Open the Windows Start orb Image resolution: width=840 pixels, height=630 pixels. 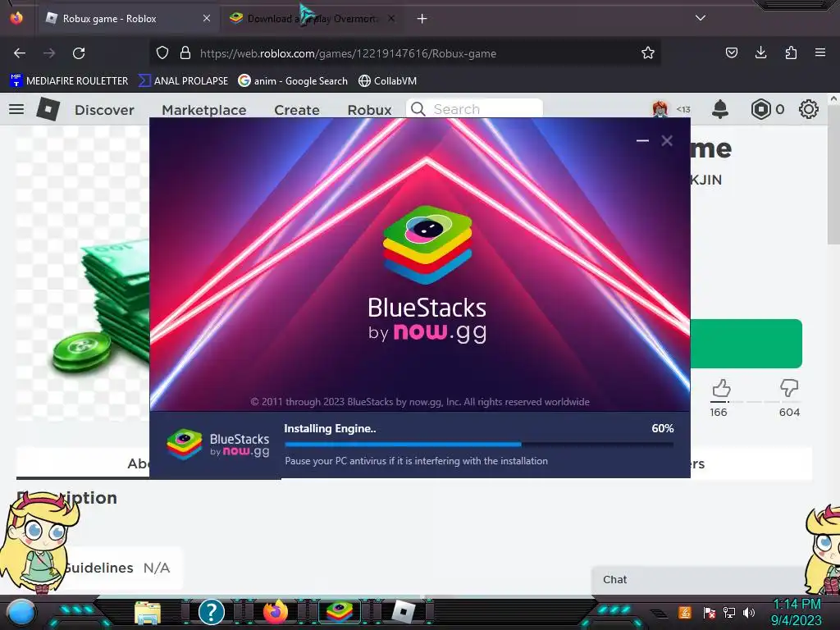pyautogui.click(x=21, y=612)
